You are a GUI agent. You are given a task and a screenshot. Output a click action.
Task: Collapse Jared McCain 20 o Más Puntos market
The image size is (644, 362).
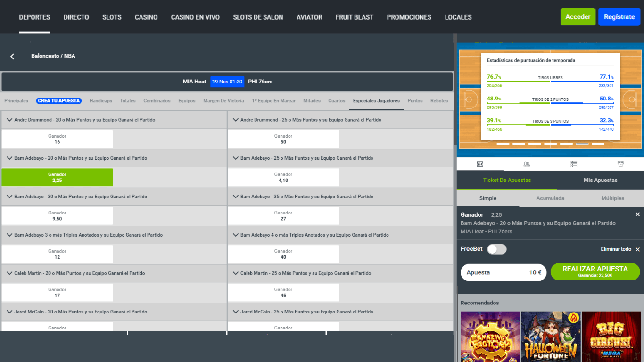point(9,312)
